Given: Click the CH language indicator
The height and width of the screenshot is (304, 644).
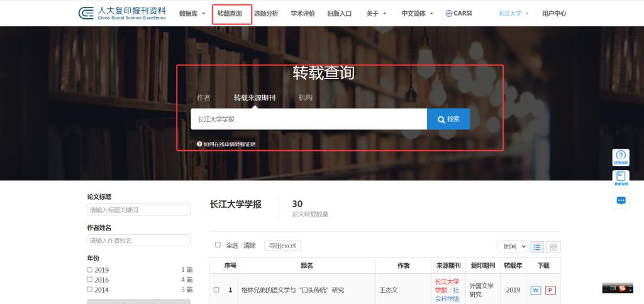Looking at the screenshot, I should [613, 288].
